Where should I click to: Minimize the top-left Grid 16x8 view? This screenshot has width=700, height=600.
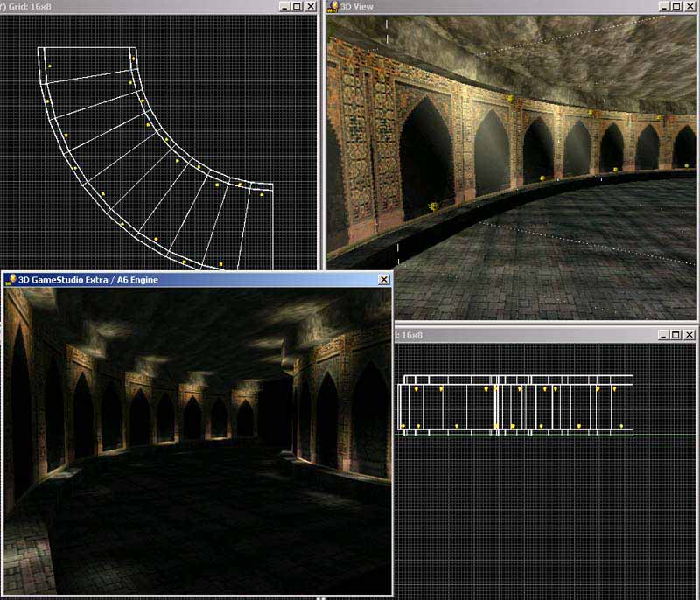[284, 6]
